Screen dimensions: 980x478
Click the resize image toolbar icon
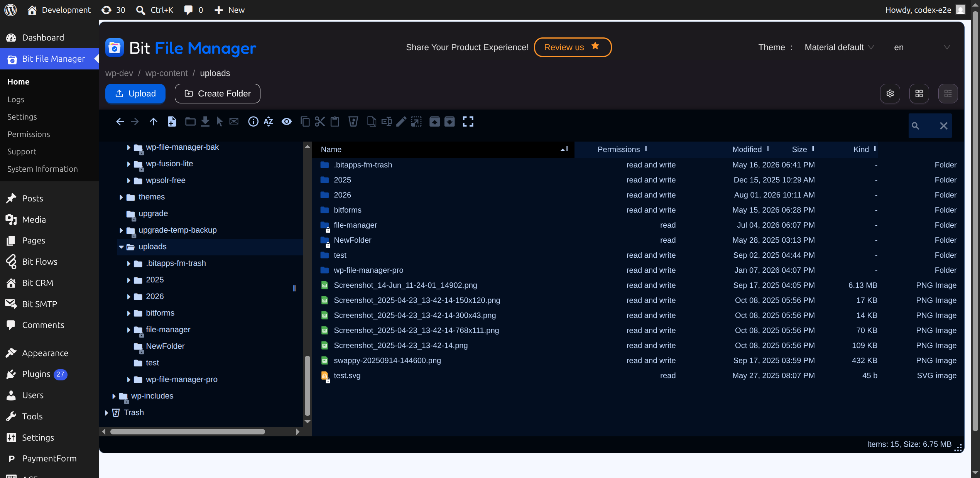point(416,122)
